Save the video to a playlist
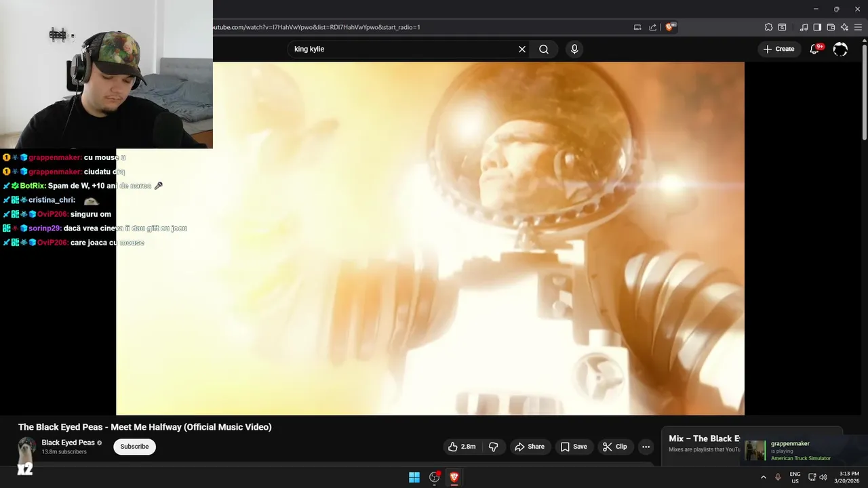Viewport: 868px width, 488px height. pos(574,447)
